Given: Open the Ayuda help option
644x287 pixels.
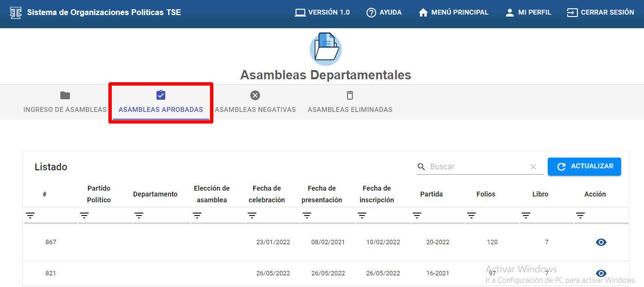Looking at the screenshot, I should (384, 13).
